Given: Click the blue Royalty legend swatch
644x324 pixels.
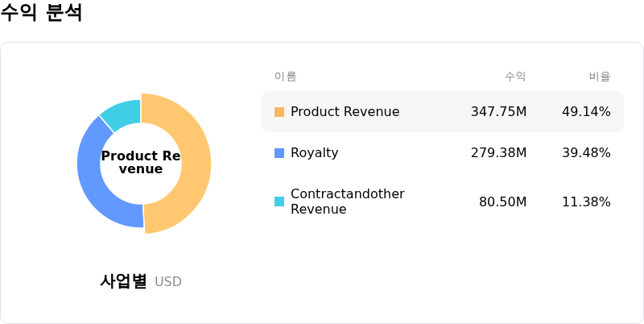Looking at the screenshot, I should click(279, 153).
